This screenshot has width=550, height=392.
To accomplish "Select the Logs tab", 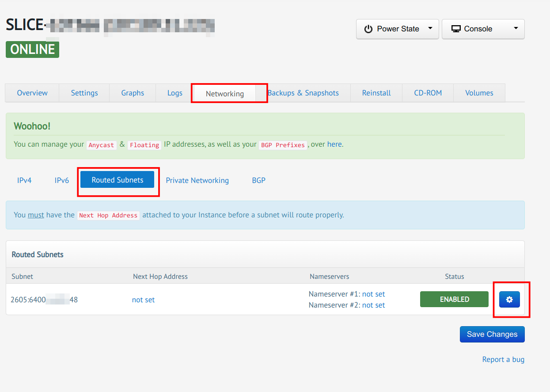I will pyautogui.click(x=175, y=93).
